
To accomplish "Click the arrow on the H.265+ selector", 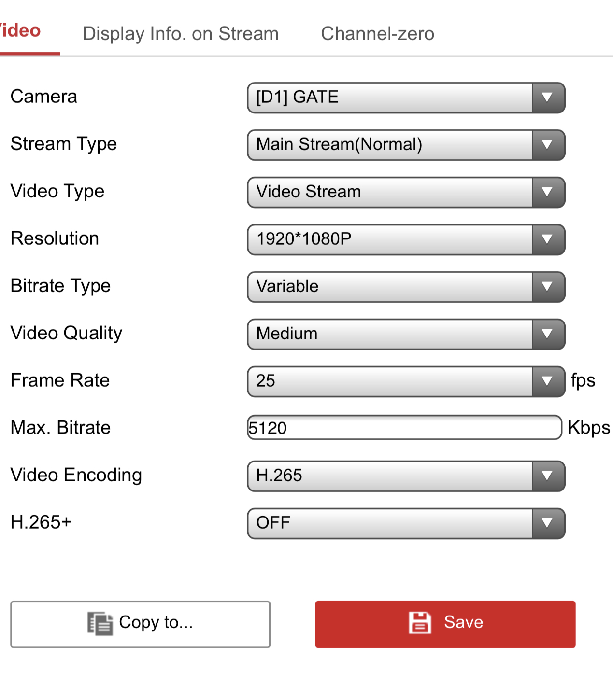I will point(547,523).
